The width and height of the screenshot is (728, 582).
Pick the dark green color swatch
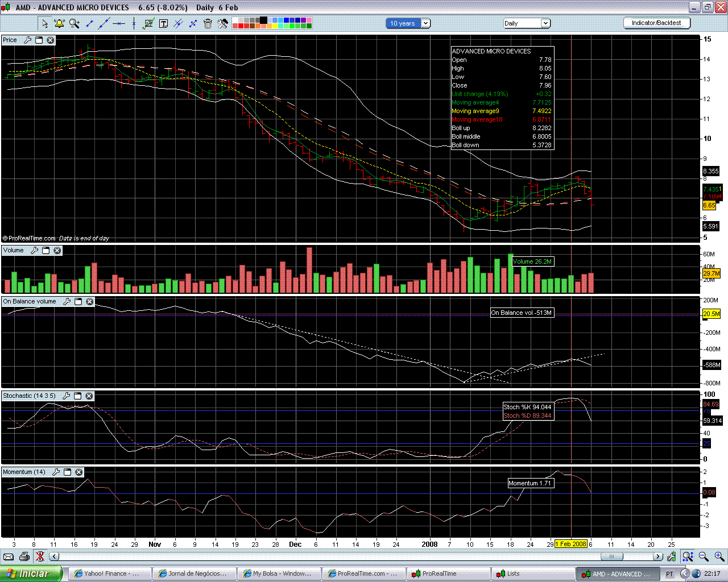coord(309,26)
